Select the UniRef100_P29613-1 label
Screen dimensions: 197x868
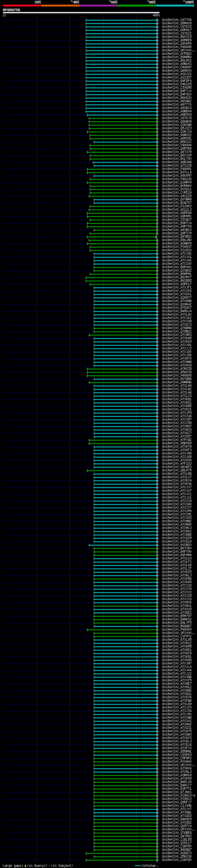(179, 796)
